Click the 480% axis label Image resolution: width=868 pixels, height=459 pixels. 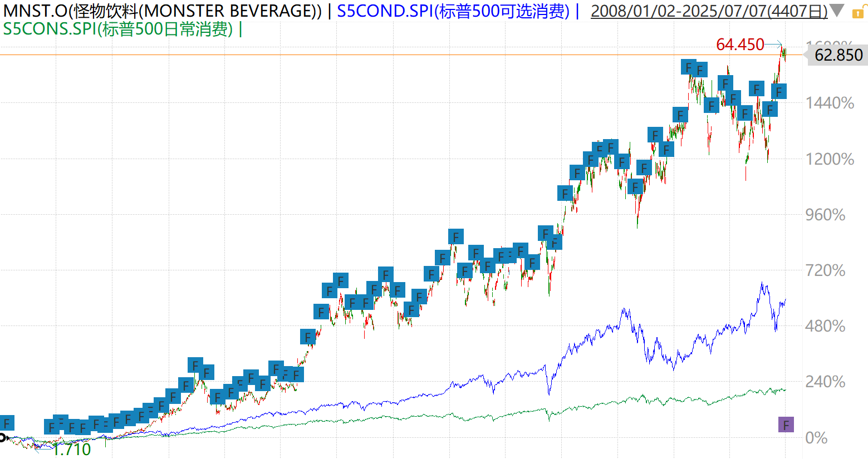(x=825, y=326)
